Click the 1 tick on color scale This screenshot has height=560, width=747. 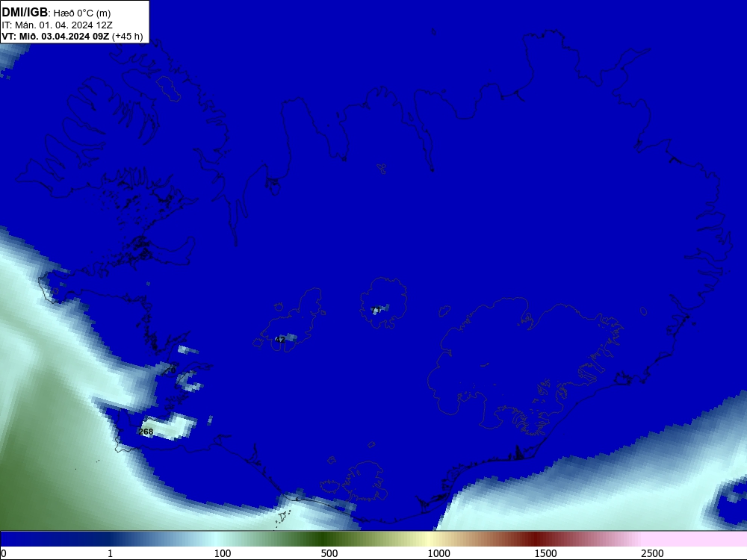(x=110, y=553)
